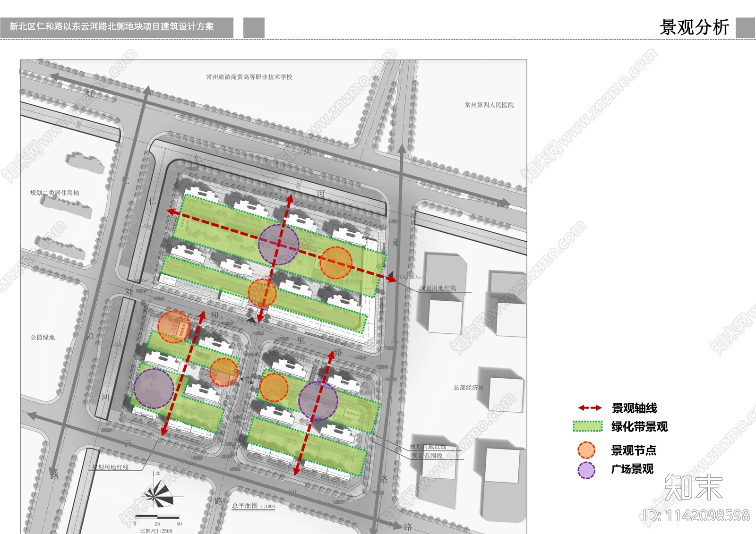
Task: Click the ID: 1142098598 text
Action: click(x=696, y=515)
